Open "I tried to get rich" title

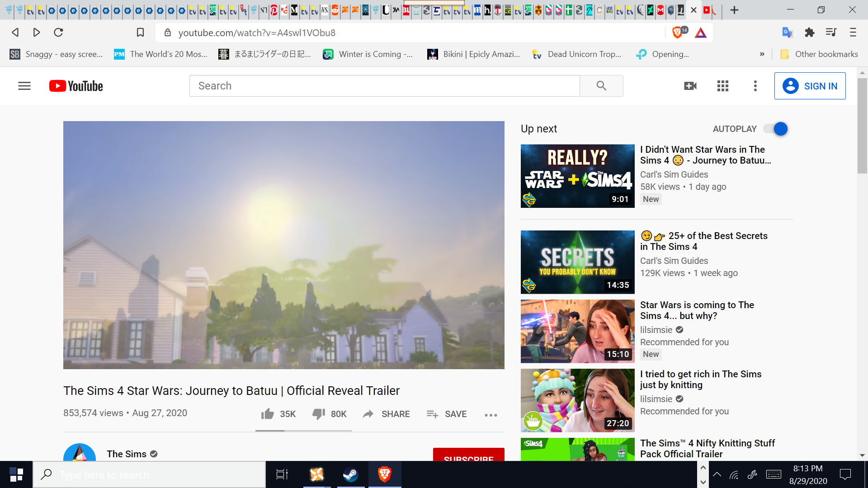701,380
